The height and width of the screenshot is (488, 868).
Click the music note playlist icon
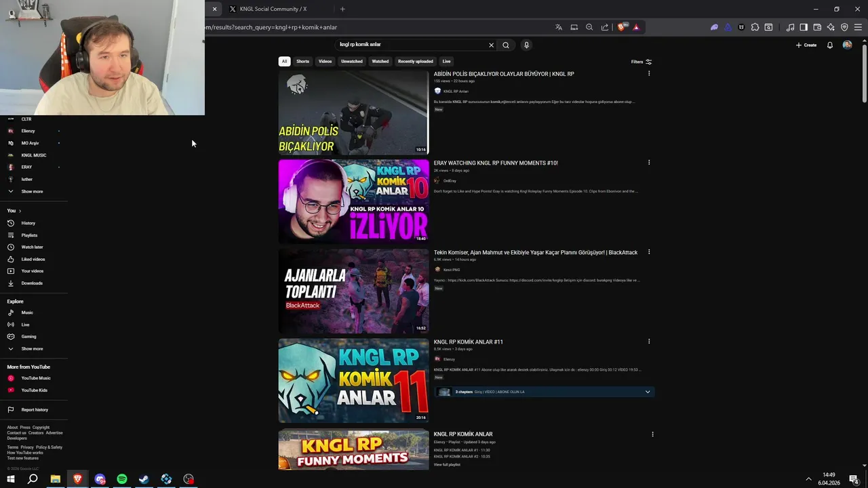790,27
